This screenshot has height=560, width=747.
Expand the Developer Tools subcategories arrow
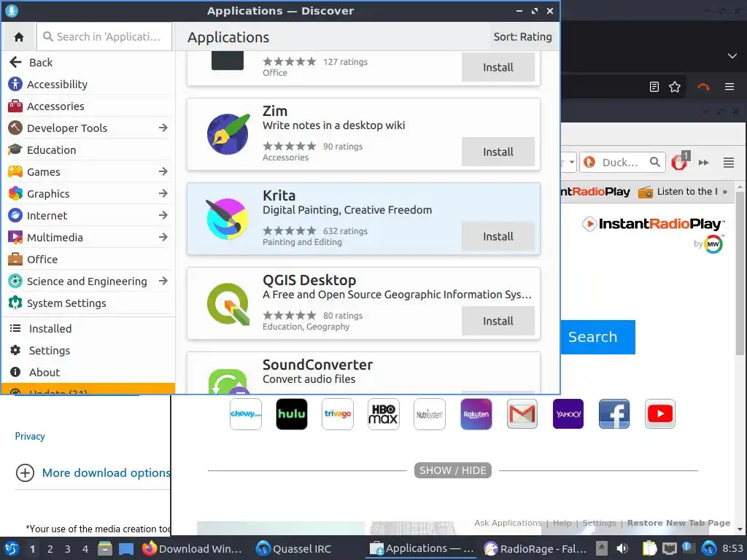163,128
